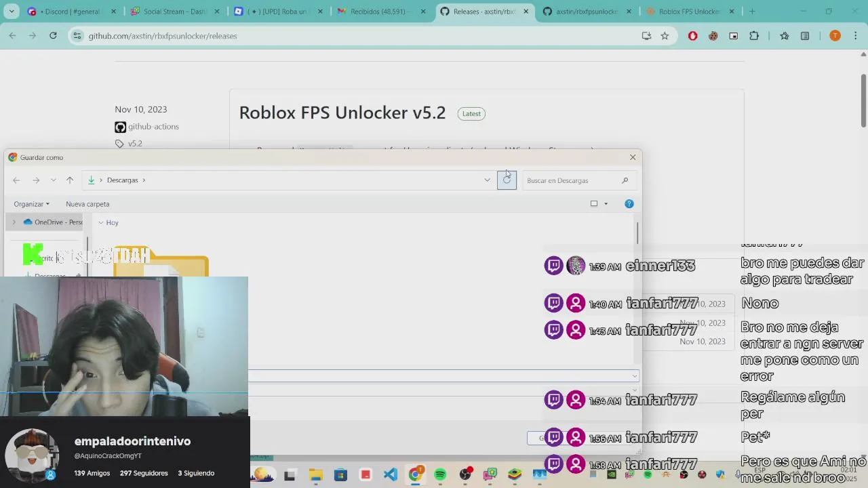Image resolution: width=868 pixels, height=488 pixels.
Task: Open Microsoft Store from the taskbar
Action: (340, 474)
